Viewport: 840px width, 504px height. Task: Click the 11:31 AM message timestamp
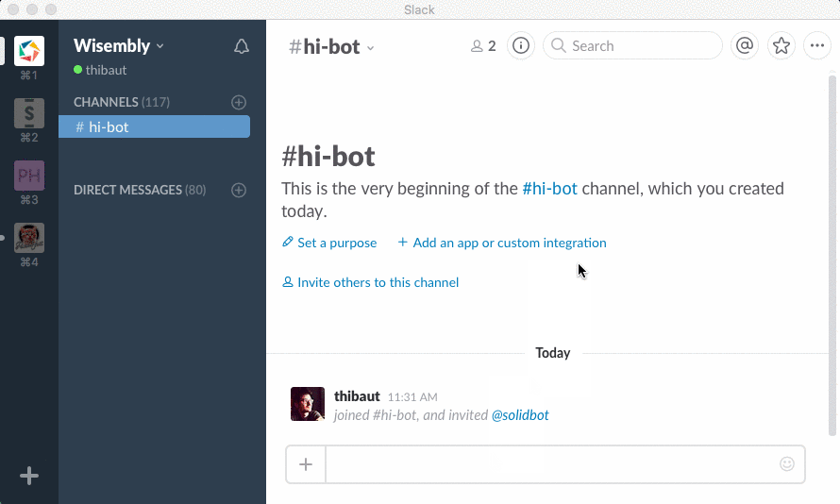(x=412, y=397)
